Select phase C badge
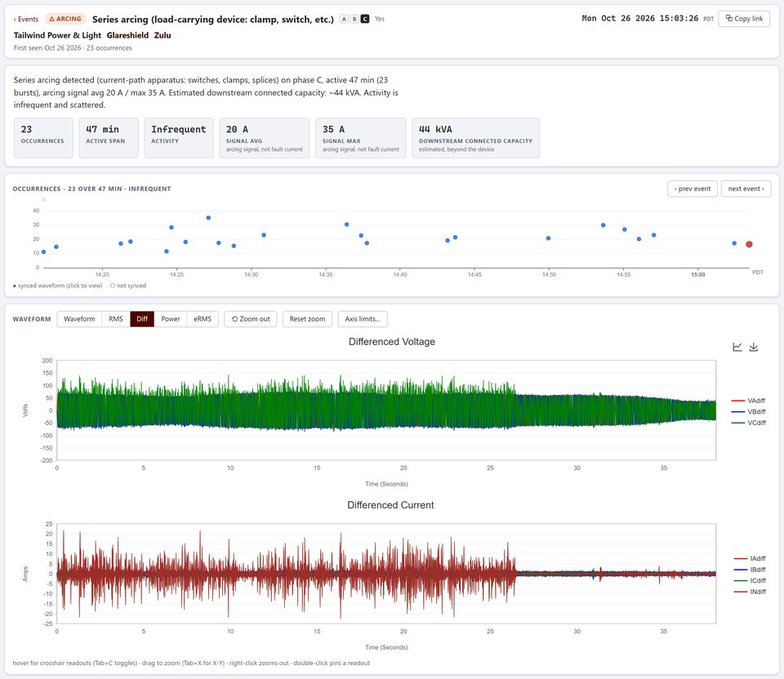 click(x=365, y=19)
